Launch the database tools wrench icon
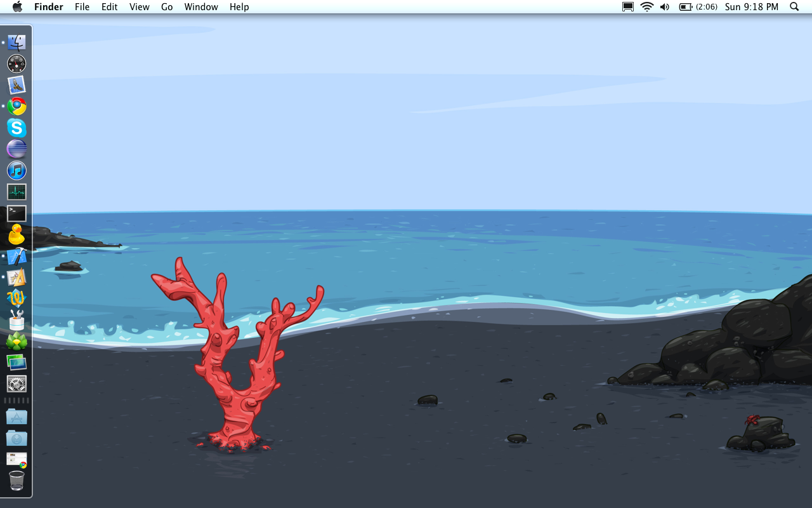Image resolution: width=812 pixels, height=508 pixels. coord(16,319)
